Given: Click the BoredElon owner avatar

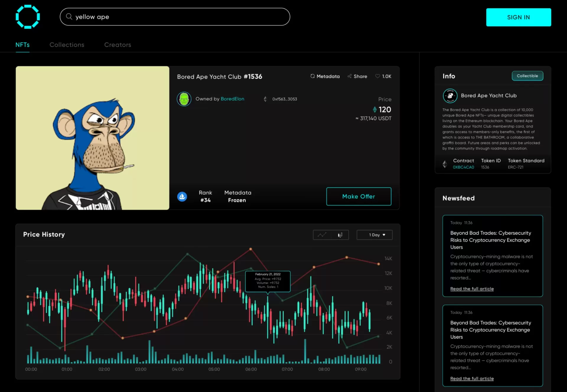Looking at the screenshot, I should tap(184, 99).
